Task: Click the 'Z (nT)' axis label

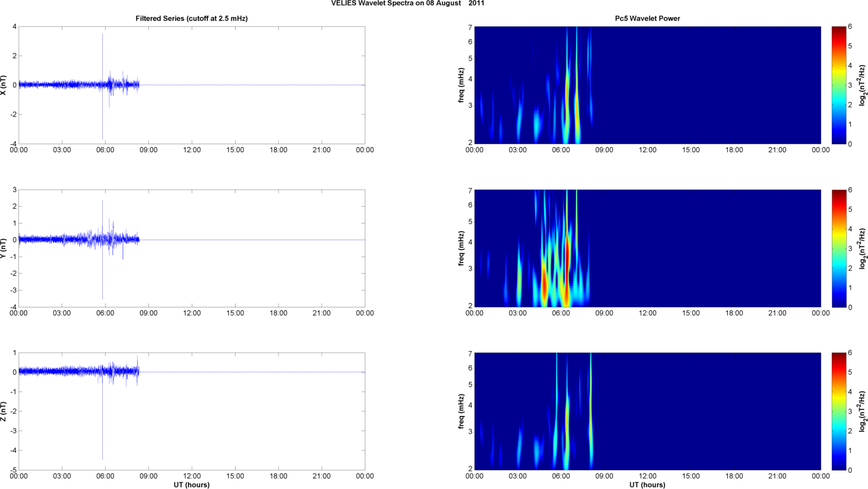Action: tap(4, 411)
